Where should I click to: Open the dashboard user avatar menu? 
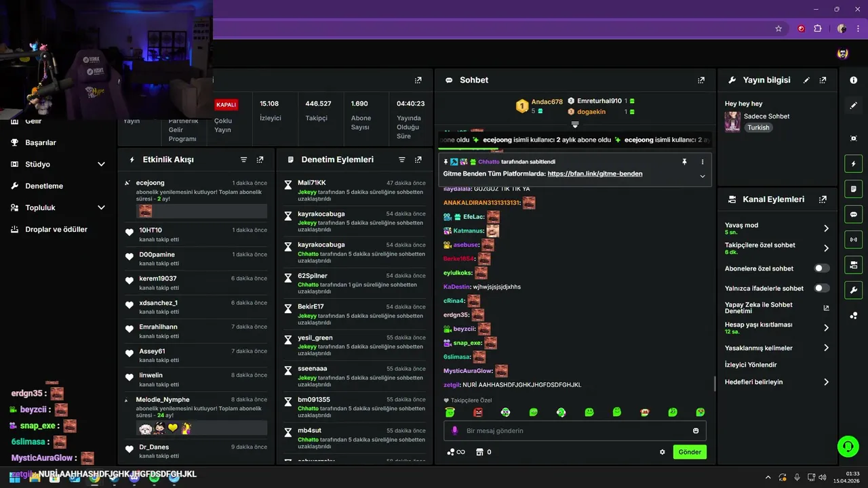pos(842,54)
